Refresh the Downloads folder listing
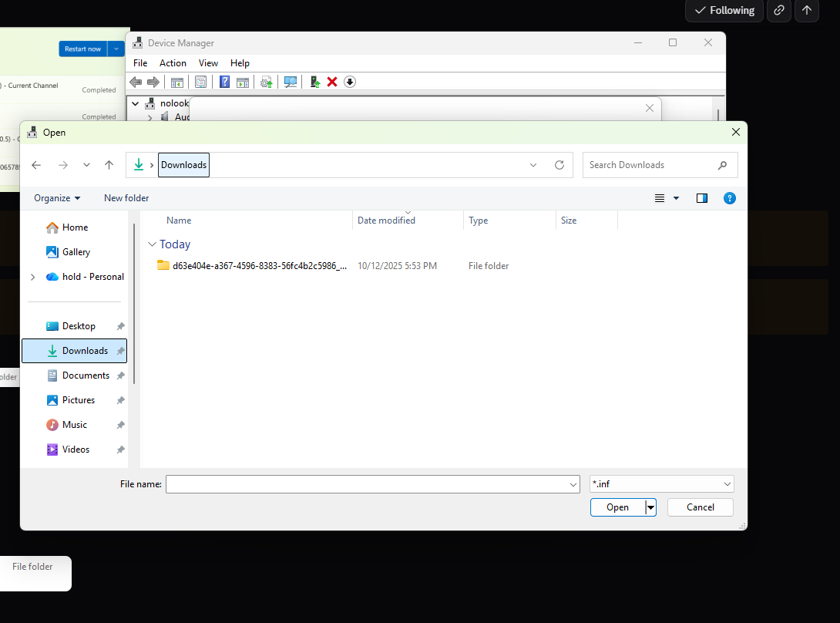The image size is (840, 623). [559, 165]
